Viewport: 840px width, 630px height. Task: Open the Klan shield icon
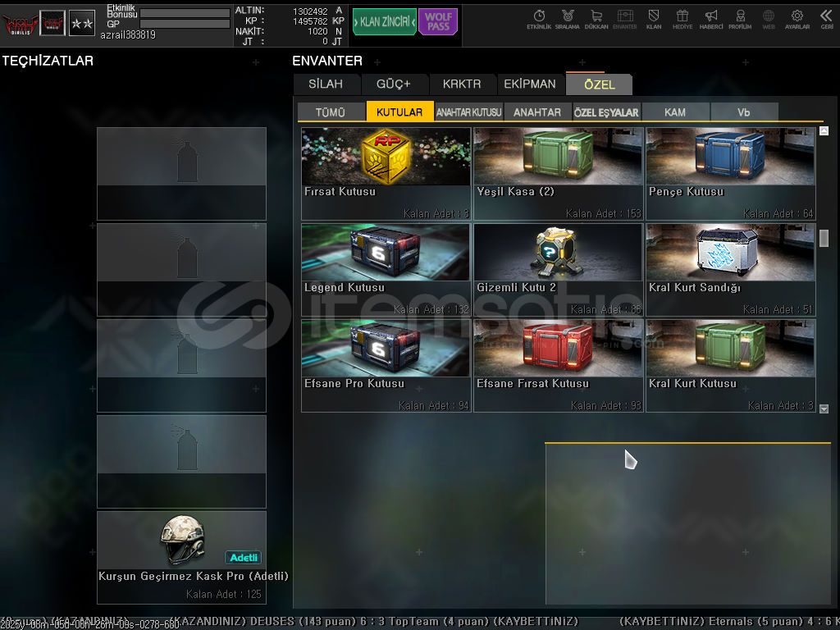(654, 20)
